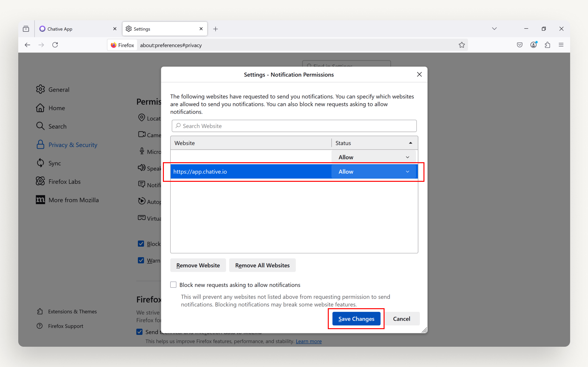
Task: Enable blocking new notification requests
Action: [173, 285]
